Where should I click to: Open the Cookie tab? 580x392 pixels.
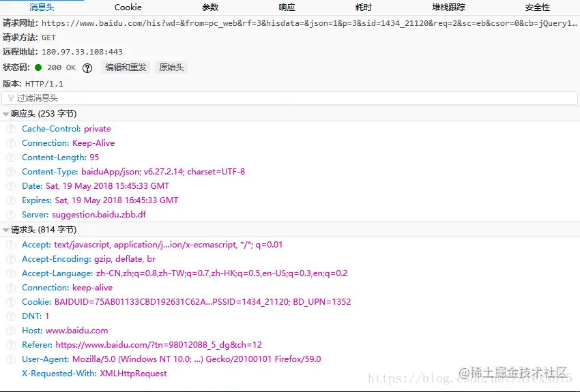click(x=128, y=7)
